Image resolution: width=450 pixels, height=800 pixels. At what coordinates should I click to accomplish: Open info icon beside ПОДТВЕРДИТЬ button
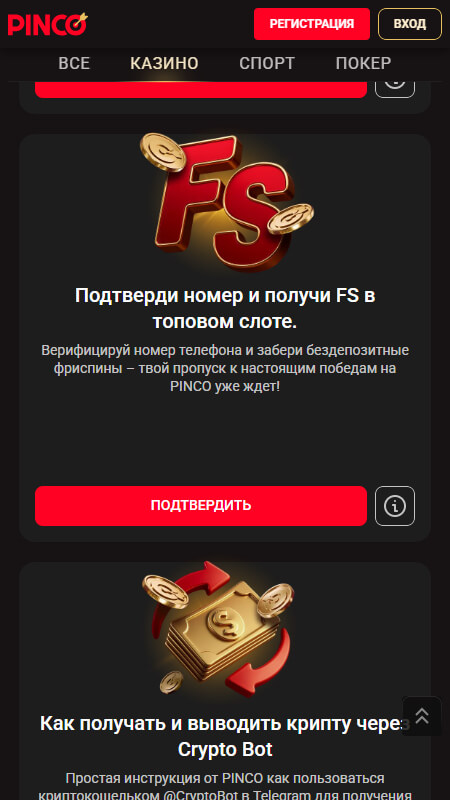click(395, 506)
